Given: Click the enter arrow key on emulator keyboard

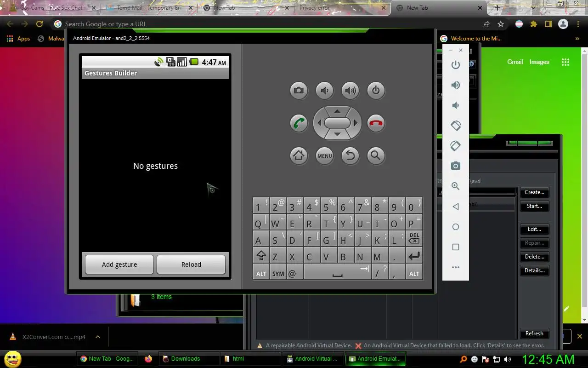Looking at the screenshot, I should pos(414,256).
